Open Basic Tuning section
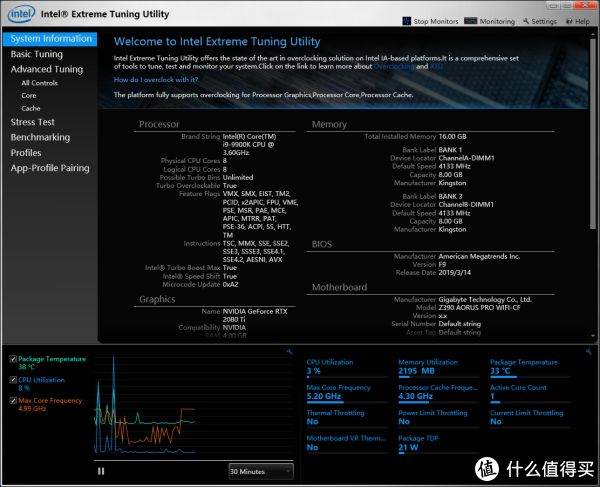Screen dimensions: 600x487 (37, 54)
